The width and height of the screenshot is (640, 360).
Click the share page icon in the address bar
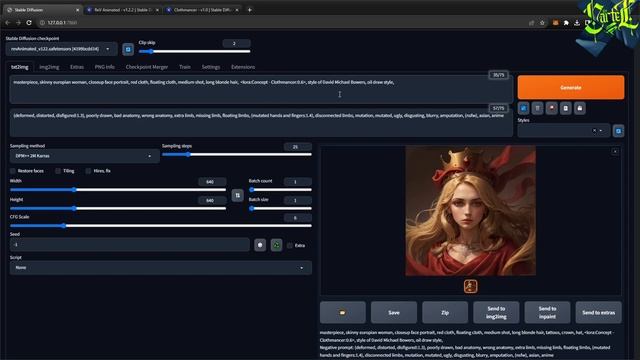(x=531, y=23)
